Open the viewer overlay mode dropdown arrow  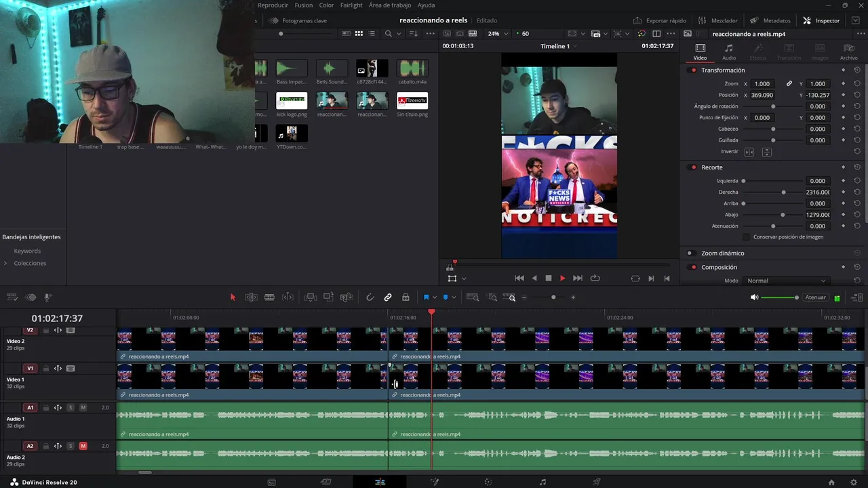464,279
